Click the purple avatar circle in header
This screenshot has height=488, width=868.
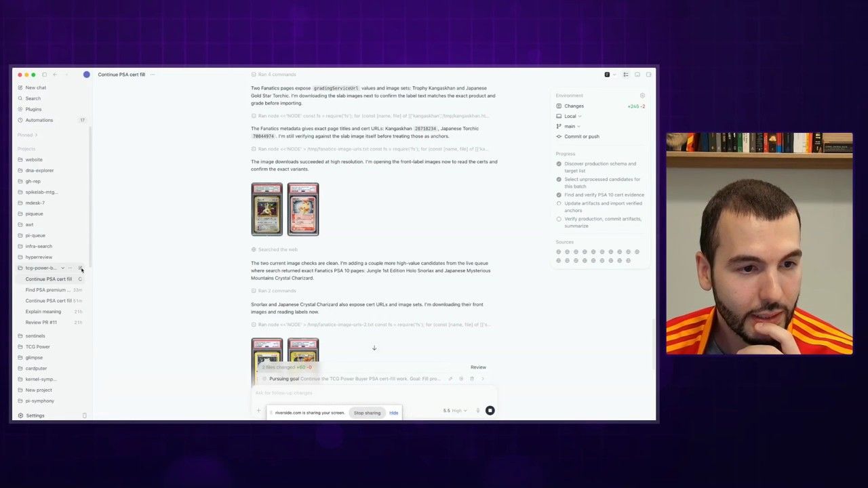[x=86, y=75]
